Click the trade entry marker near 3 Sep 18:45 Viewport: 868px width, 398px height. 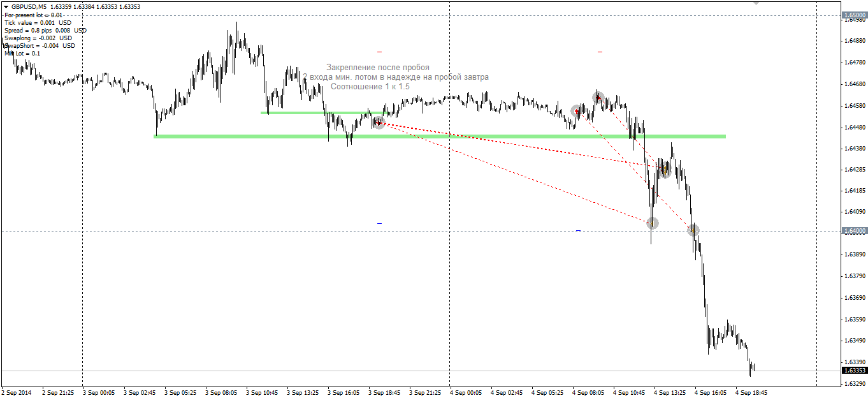click(379, 122)
